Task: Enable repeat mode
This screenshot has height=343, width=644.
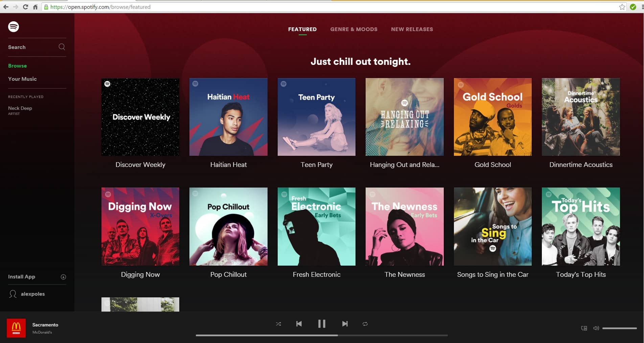Action: [365, 323]
